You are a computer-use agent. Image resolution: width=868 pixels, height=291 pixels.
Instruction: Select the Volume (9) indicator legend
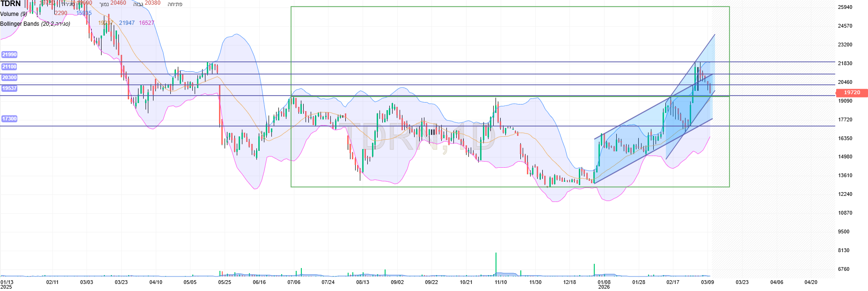14,14
